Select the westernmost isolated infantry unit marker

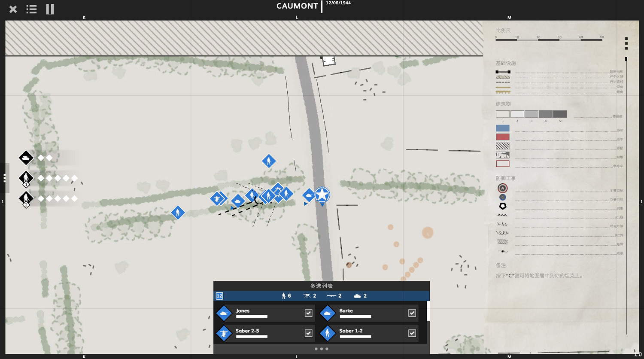[x=178, y=213]
